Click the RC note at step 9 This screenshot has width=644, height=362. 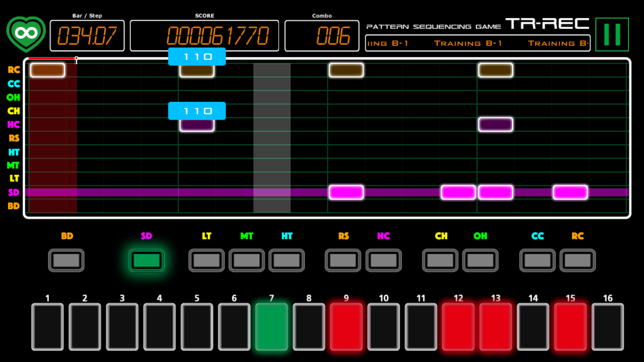[x=346, y=70]
